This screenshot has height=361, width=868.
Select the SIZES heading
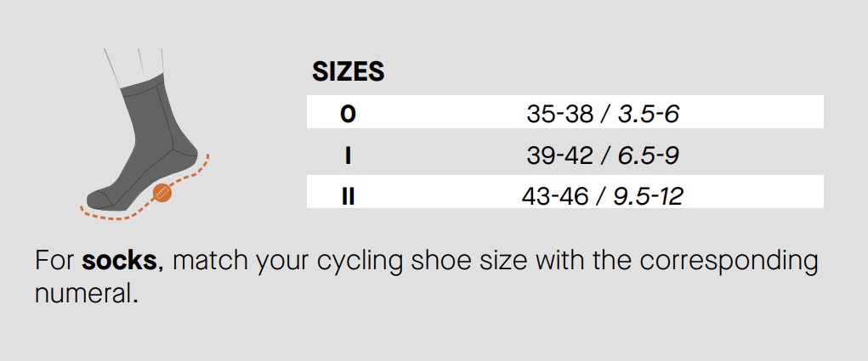pos(346,72)
